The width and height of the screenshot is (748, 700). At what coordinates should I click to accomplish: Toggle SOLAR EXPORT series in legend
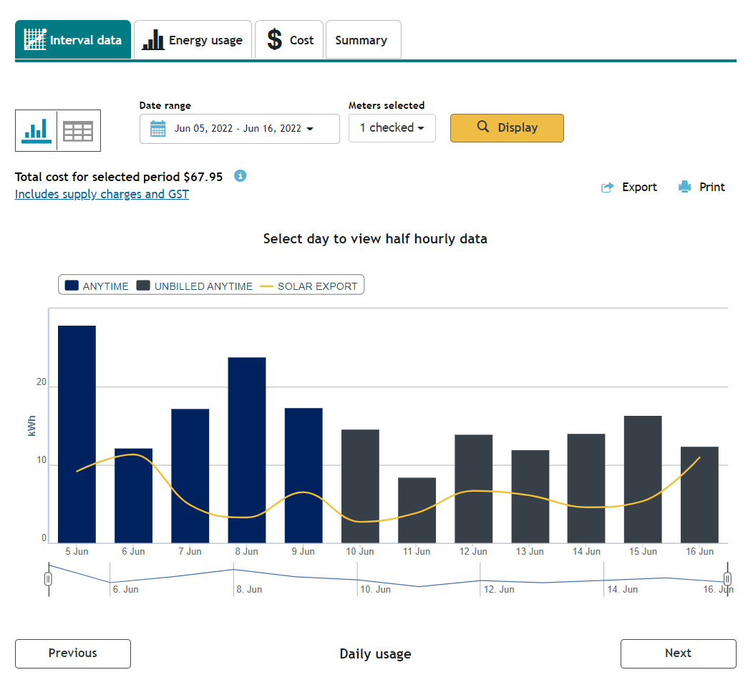point(309,286)
